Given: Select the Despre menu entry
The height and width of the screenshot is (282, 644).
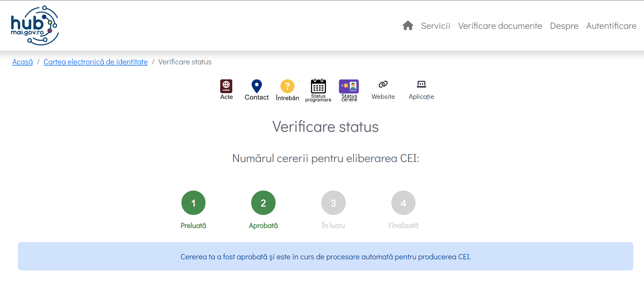Looking at the screenshot, I should coord(564,26).
